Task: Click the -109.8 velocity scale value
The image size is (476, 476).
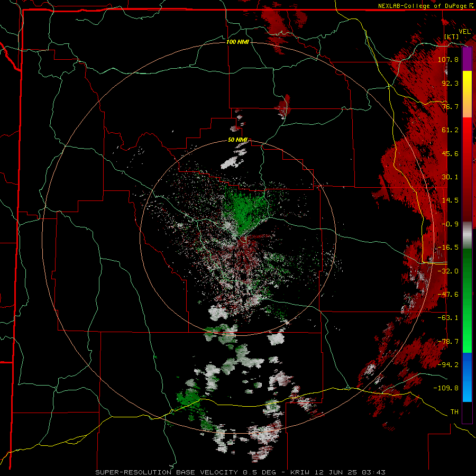Action: point(446,388)
